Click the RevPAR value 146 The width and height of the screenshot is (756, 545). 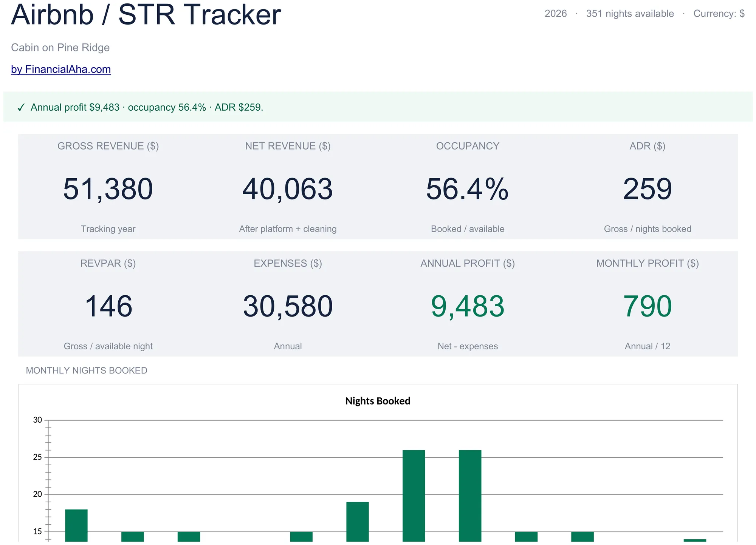(x=108, y=306)
